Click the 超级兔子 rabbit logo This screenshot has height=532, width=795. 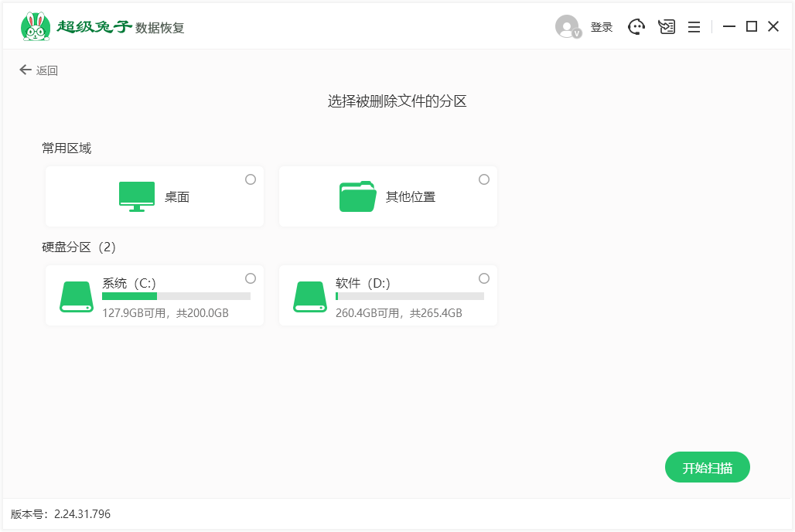click(34, 25)
